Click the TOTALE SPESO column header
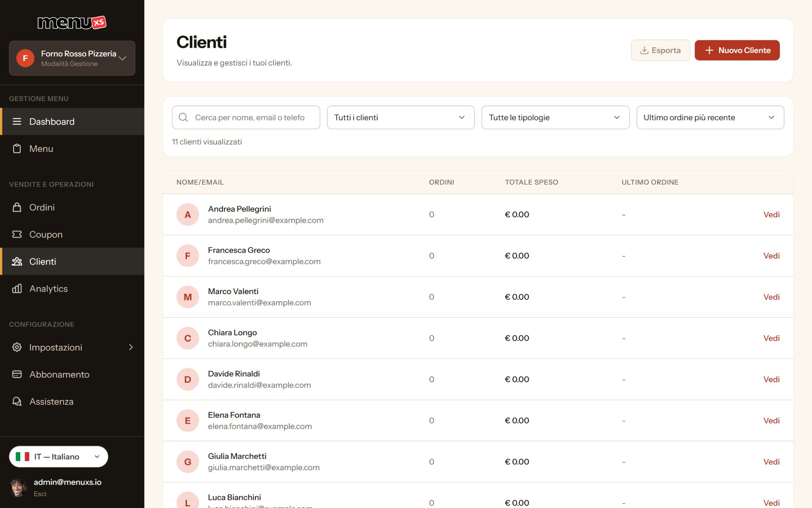This screenshot has height=508, width=812. click(532, 182)
